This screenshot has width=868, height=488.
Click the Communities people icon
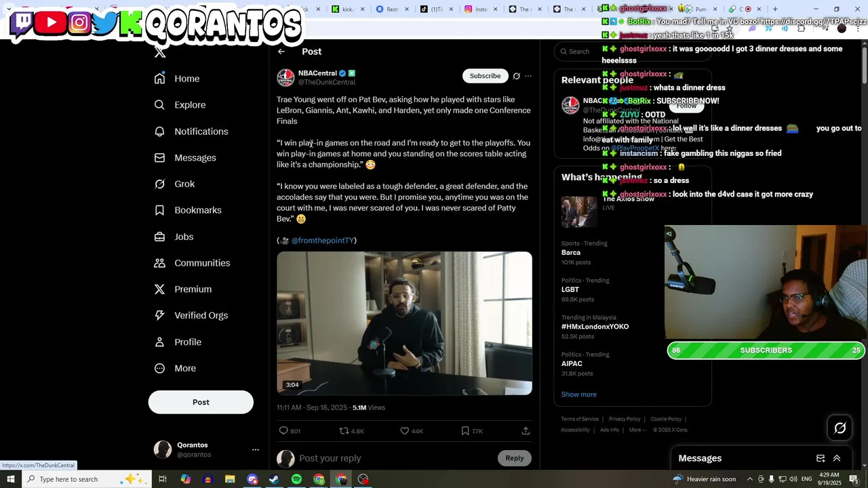tap(159, 263)
